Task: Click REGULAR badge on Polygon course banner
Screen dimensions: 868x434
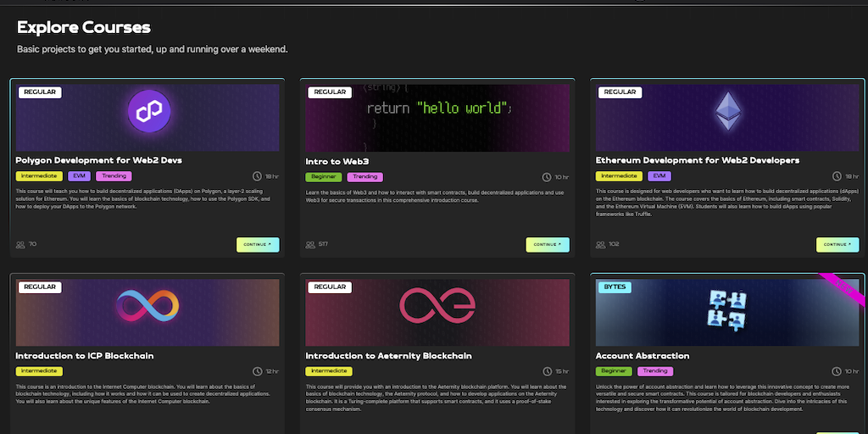Action: coord(40,92)
